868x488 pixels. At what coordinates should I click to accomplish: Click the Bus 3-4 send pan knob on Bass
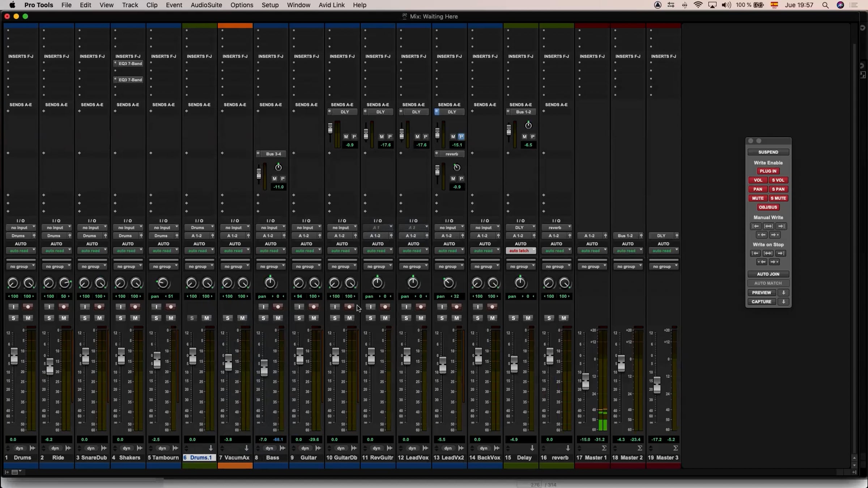click(278, 167)
